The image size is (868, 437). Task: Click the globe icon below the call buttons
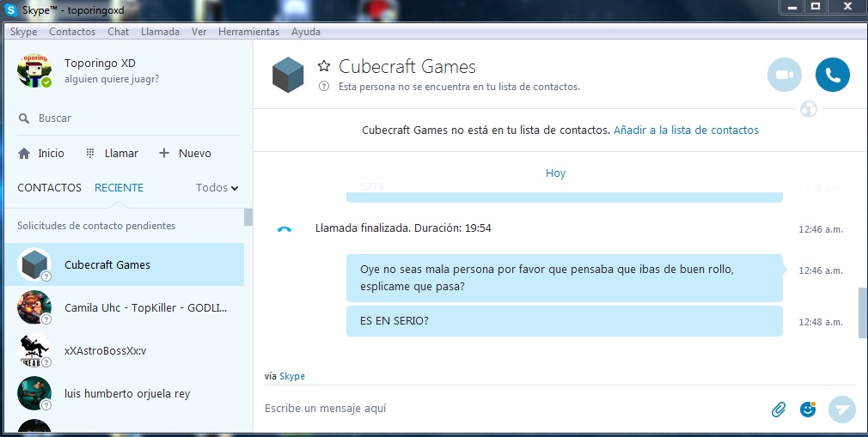pyautogui.click(x=809, y=109)
